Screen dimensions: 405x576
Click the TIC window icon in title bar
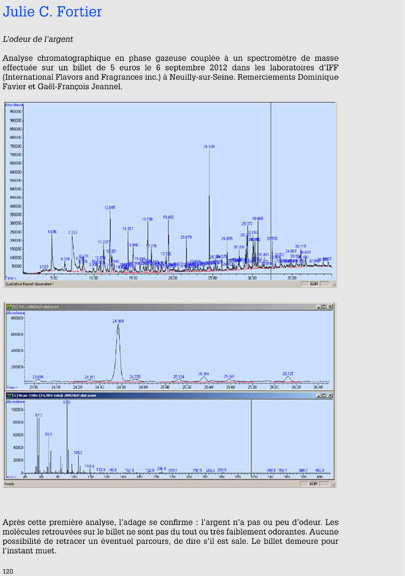click(10, 307)
